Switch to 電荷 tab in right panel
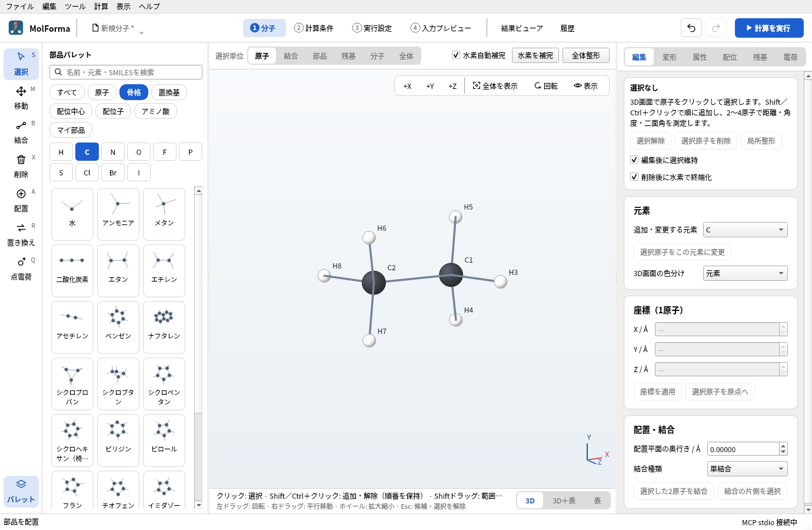 790,57
